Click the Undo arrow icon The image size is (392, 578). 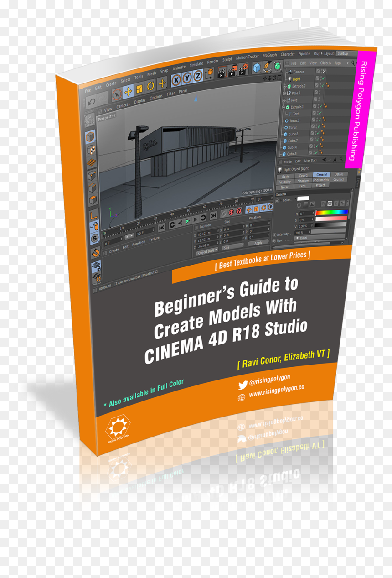(91, 101)
